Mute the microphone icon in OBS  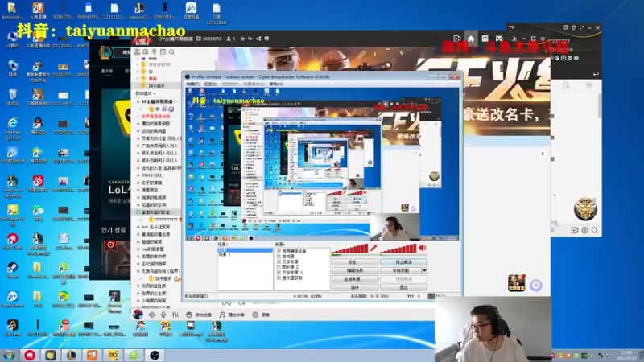[x=374, y=248]
